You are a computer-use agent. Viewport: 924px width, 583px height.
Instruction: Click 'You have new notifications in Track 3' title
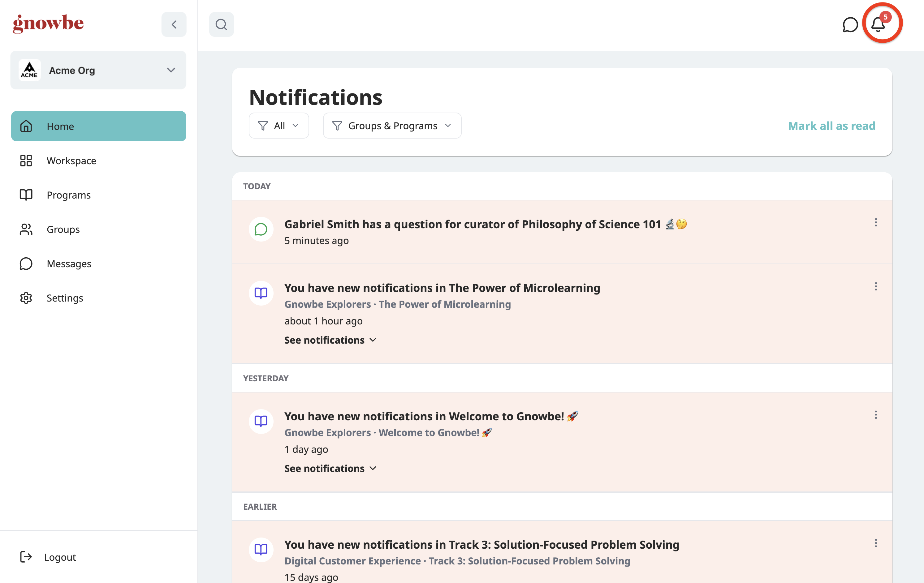(x=481, y=545)
